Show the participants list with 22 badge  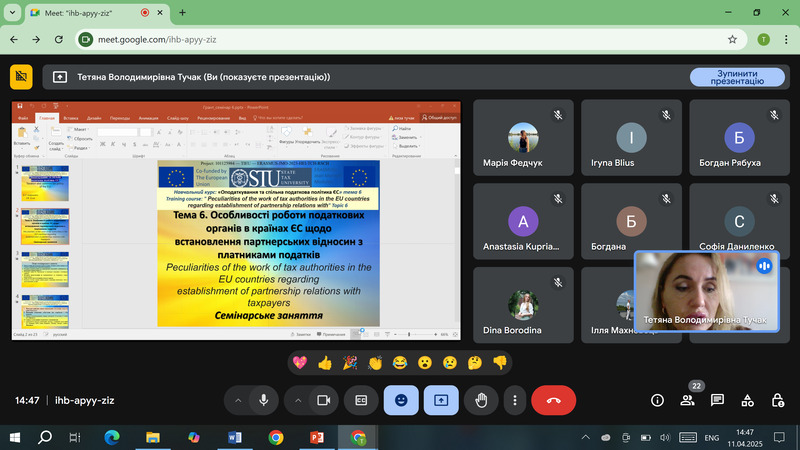coord(687,401)
